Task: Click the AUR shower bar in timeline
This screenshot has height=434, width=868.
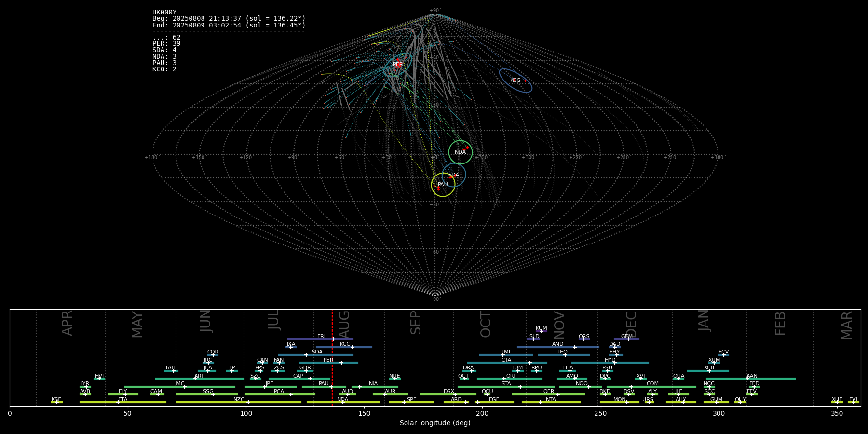Action: 390,394
